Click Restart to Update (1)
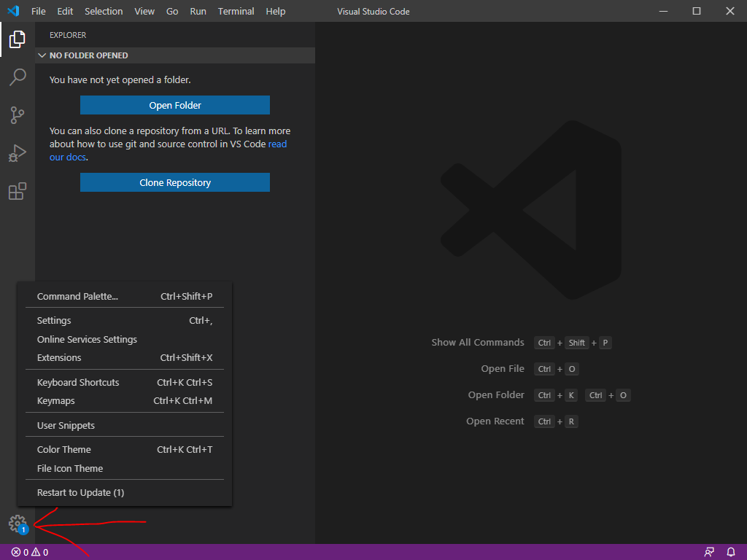 pyautogui.click(x=125, y=492)
